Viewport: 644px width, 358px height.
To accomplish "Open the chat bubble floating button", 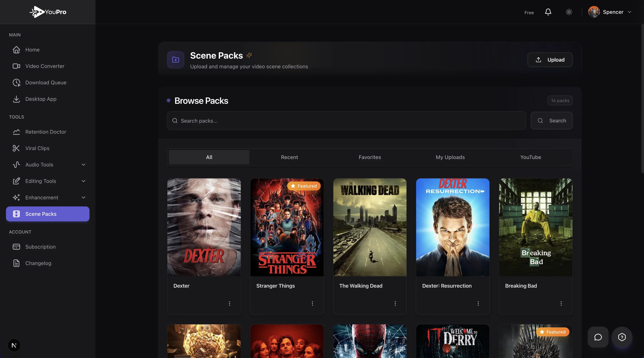I will click(598, 337).
